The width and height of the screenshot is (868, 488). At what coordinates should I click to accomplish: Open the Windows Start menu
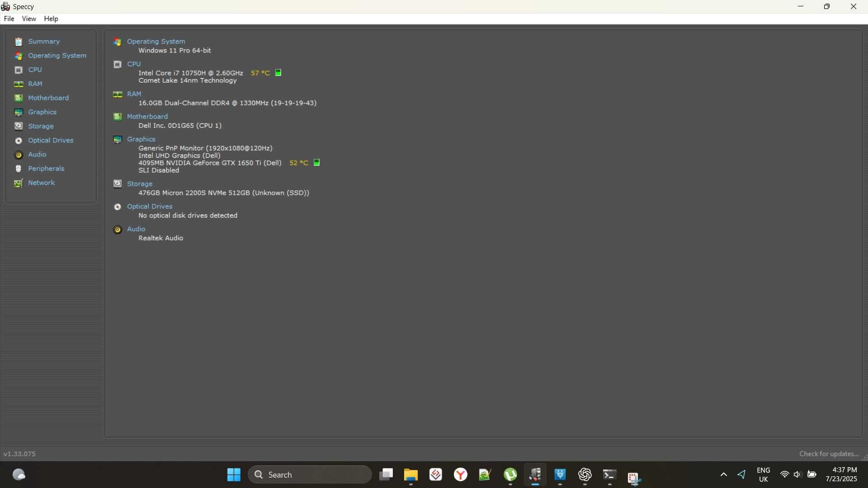click(x=234, y=475)
